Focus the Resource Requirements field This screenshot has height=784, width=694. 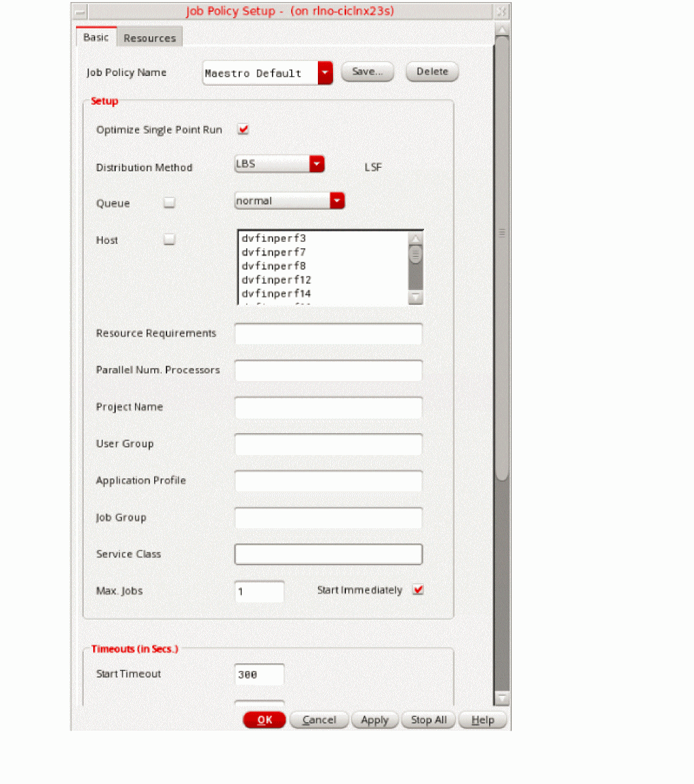(328, 334)
